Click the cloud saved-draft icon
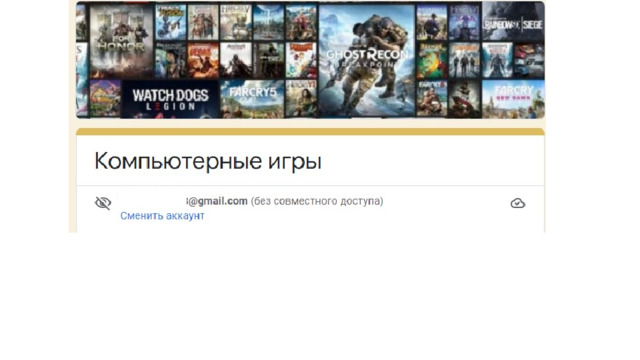640x360 pixels. point(518,203)
